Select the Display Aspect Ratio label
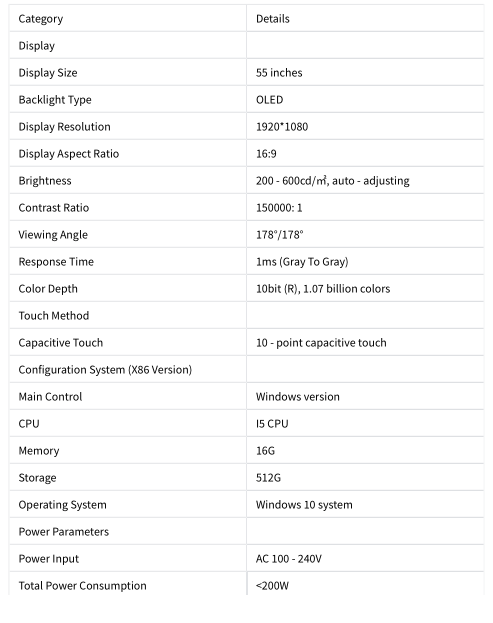 click(69, 154)
